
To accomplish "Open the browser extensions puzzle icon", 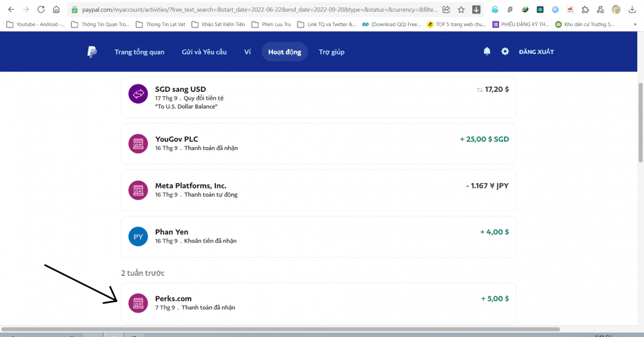I will coord(585,9).
